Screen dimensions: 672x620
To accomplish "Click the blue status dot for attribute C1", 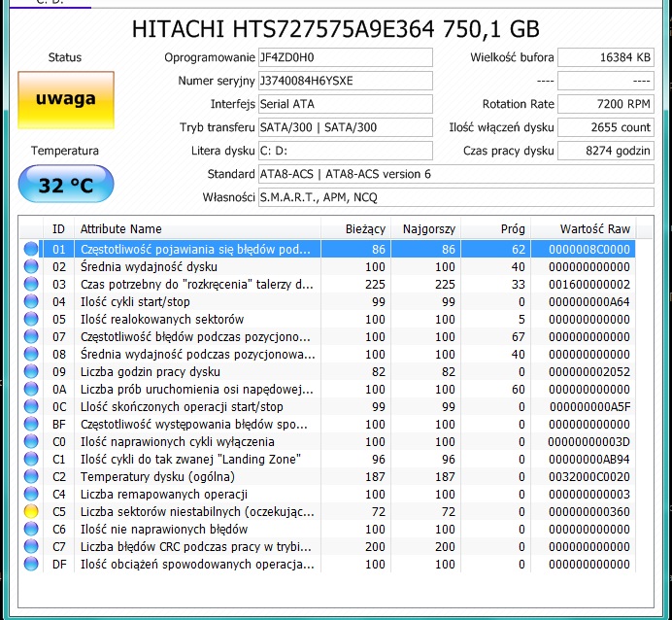I will coord(31,460).
